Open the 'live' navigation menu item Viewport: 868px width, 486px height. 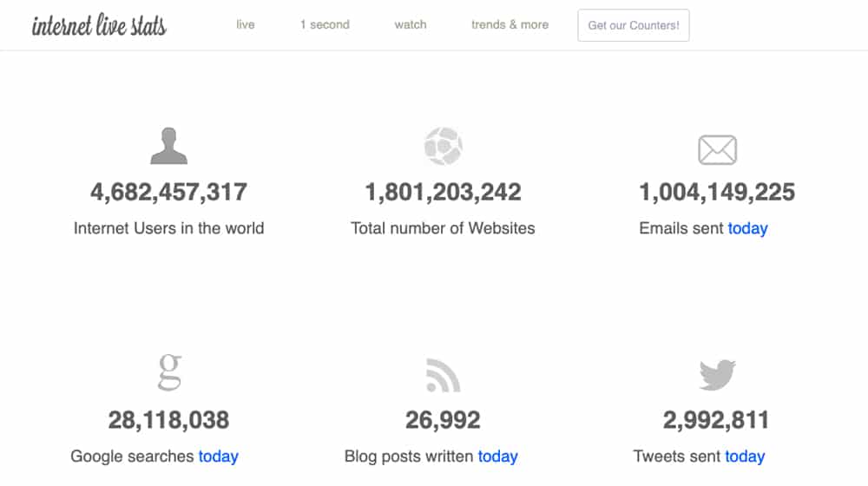246,24
